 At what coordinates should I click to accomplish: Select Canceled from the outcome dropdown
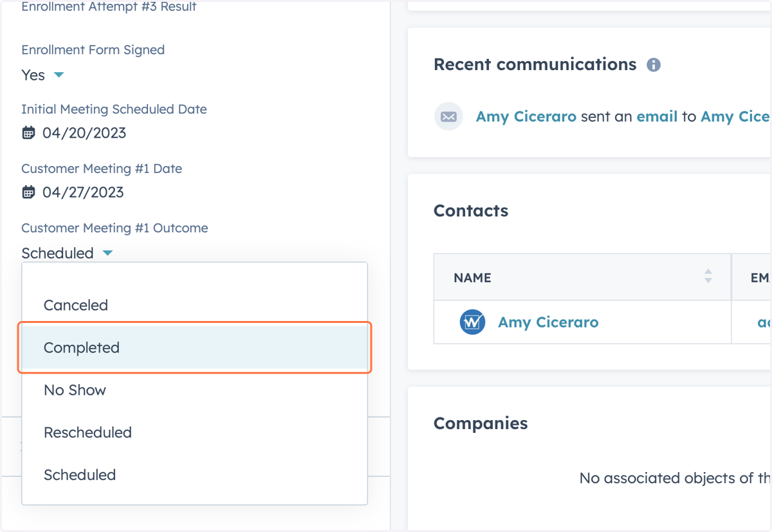[x=194, y=305]
